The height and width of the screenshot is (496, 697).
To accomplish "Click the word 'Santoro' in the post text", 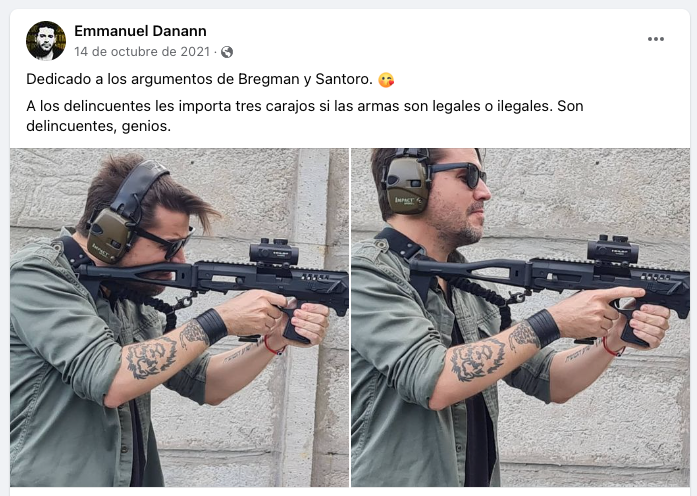I will [342, 79].
